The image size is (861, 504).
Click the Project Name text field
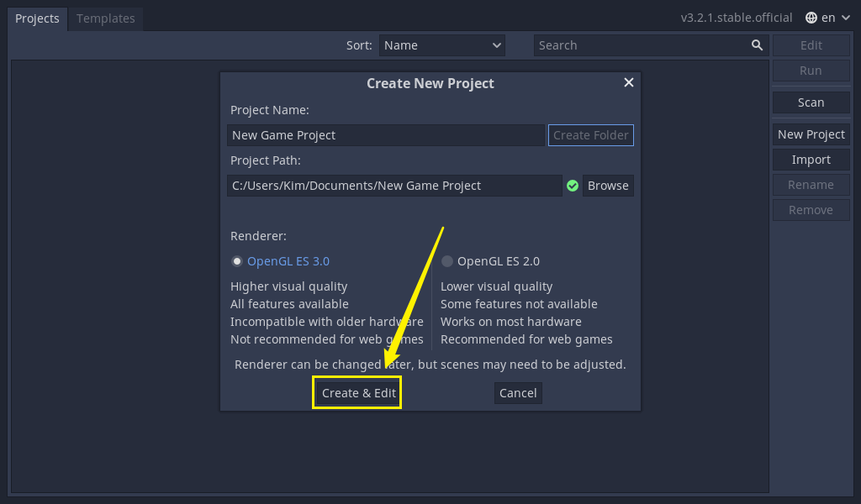[385, 135]
